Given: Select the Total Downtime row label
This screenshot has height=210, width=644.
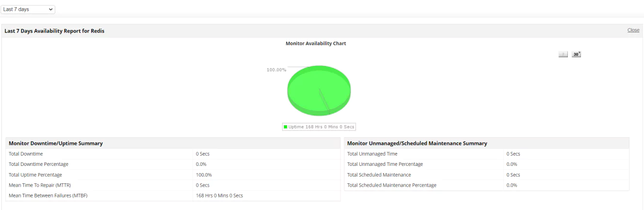Looking at the screenshot, I should click(x=26, y=154).
